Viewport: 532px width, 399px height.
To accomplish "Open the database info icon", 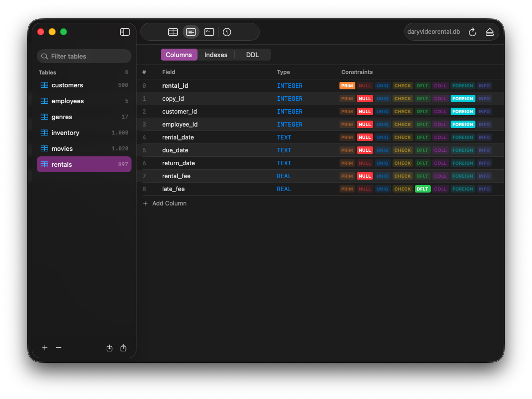I will click(227, 32).
